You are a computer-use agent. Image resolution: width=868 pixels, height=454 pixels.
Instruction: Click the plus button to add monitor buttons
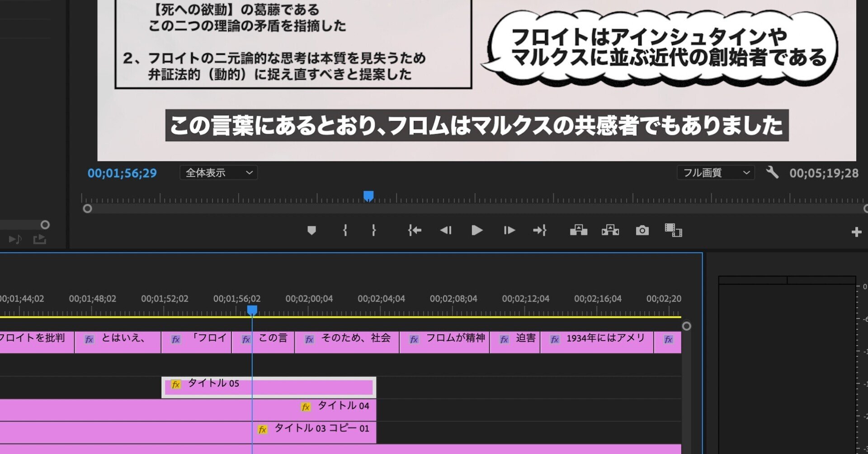(x=856, y=232)
